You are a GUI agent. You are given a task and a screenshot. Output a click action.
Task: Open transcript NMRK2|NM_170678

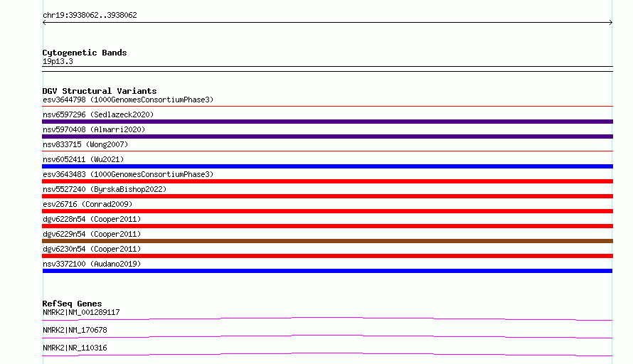75,330
